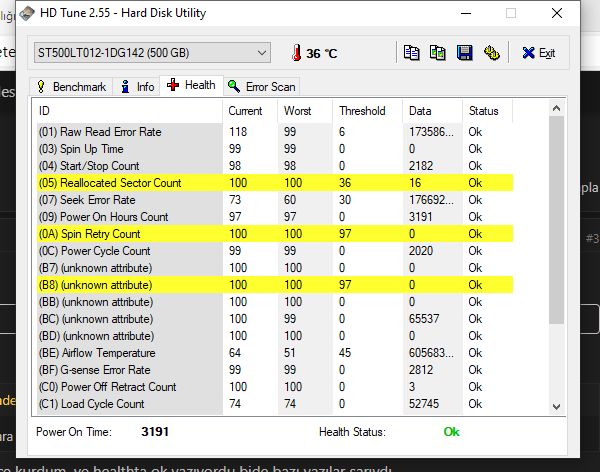Click the floppy disk save icon
600x472 pixels.
click(x=464, y=53)
